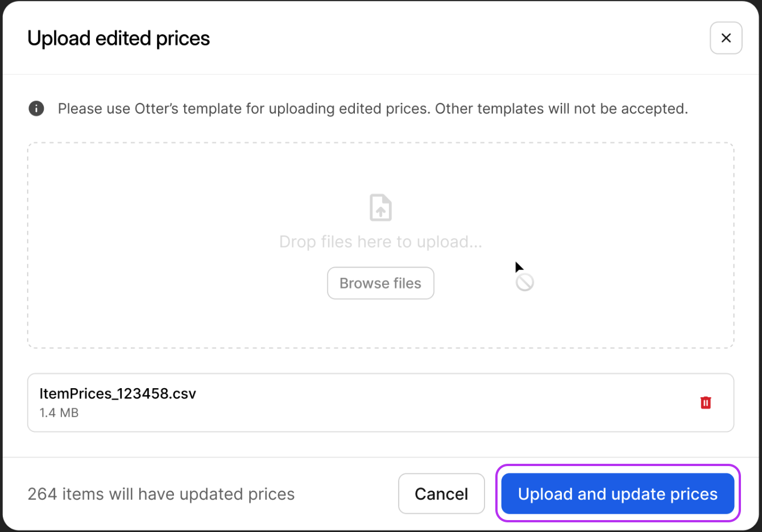Confirm with Upload and update prices
762x532 pixels.
(x=618, y=494)
